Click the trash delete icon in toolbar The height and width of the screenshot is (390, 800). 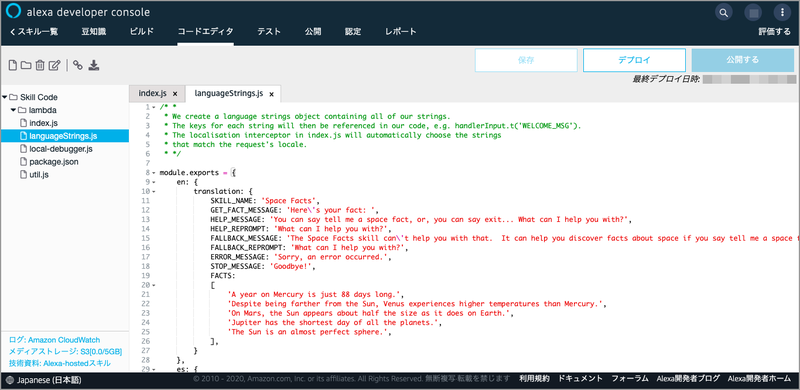pos(40,65)
